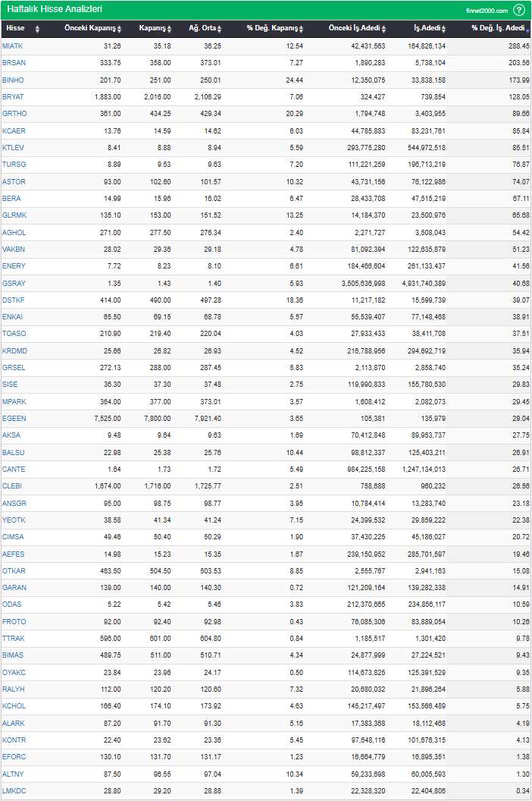This screenshot has width=532, height=801.
Task: Open the BRSAN ticker link
Action: 14,63
